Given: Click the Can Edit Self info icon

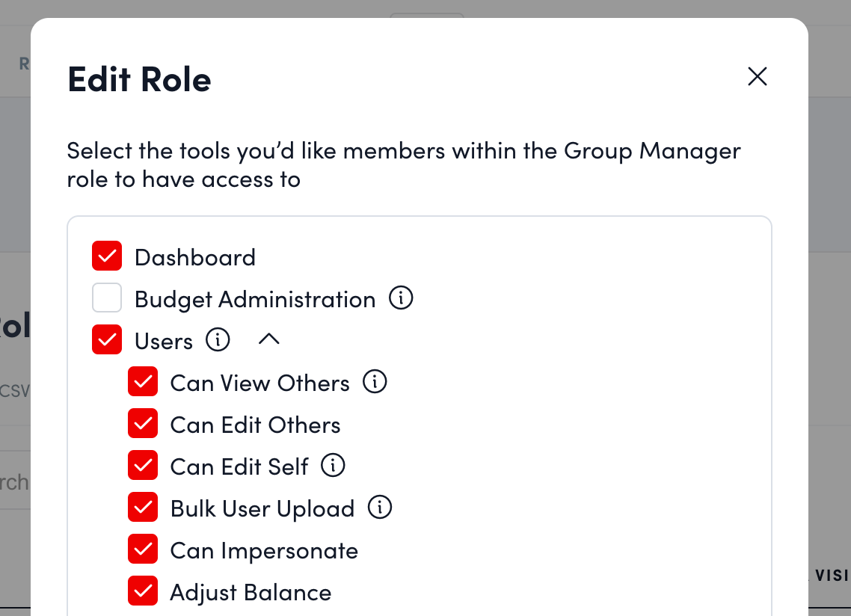Looking at the screenshot, I should [331, 465].
